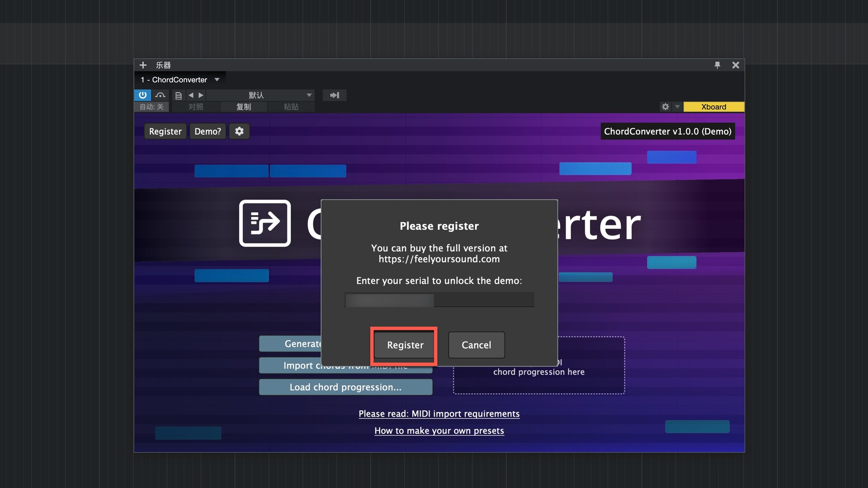This screenshot has width=868, height=488.
Task: Click the feelyoursound.com URL text
Action: point(439,259)
